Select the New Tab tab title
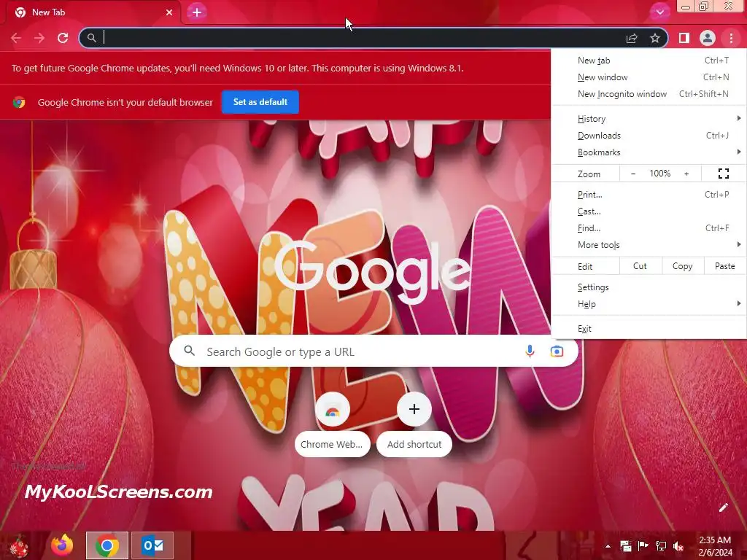Screen dimensions: 747x560 coord(49,12)
